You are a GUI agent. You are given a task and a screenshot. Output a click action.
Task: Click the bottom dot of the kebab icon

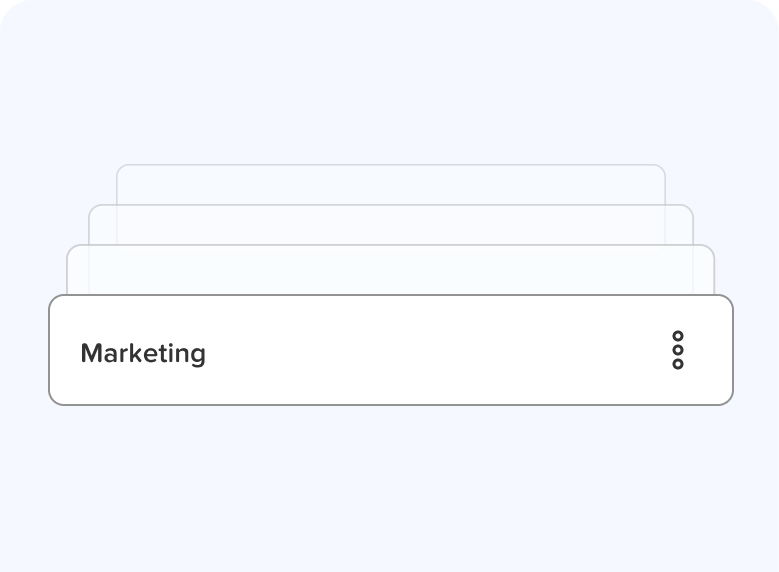click(678, 363)
